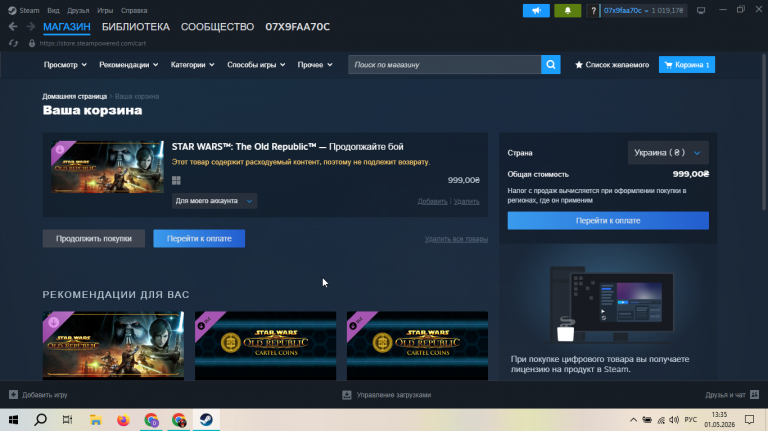Open the Украина country selector

pyautogui.click(x=668, y=153)
